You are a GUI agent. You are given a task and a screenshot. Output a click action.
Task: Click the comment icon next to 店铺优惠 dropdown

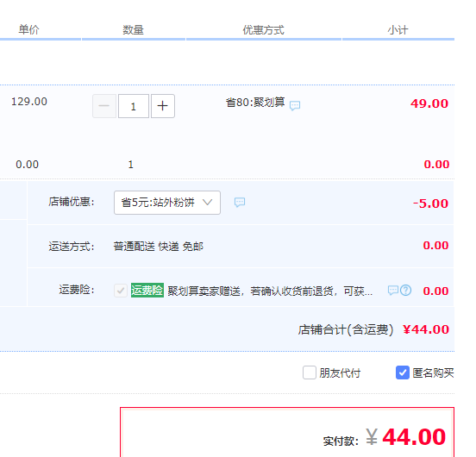240,203
